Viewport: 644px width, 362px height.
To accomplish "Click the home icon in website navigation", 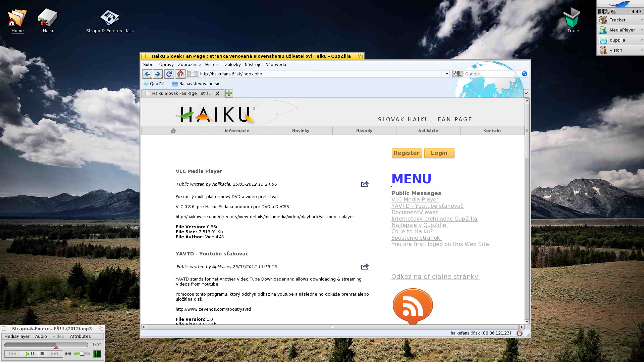I will (173, 131).
